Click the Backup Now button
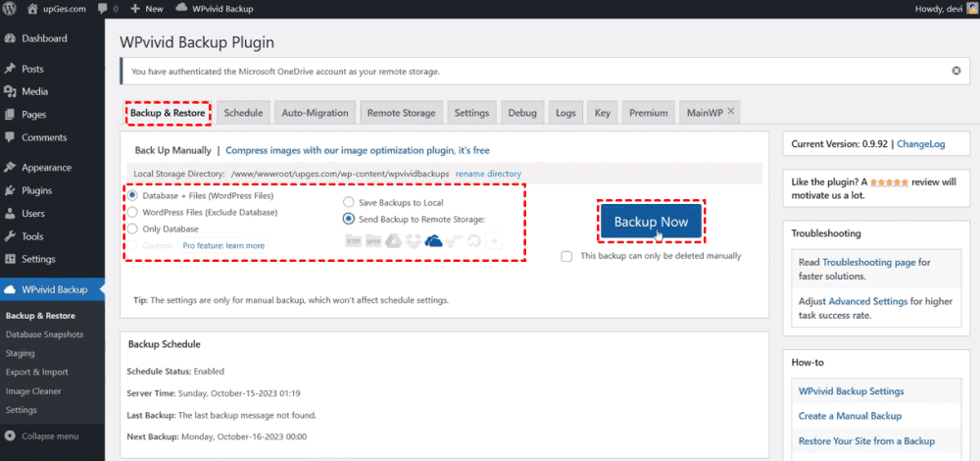Viewport: 980px width, 461px height. pos(651,222)
